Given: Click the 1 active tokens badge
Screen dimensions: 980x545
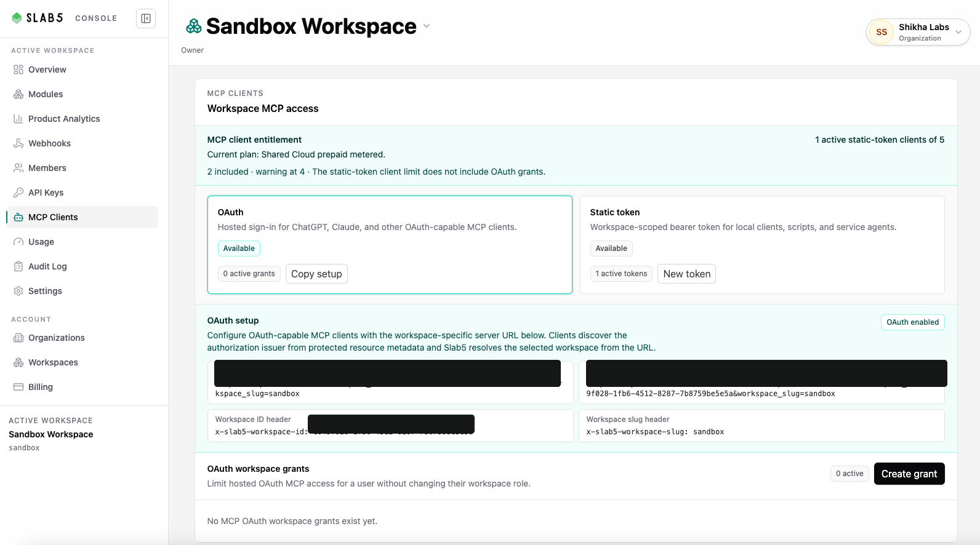Looking at the screenshot, I should tap(621, 274).
